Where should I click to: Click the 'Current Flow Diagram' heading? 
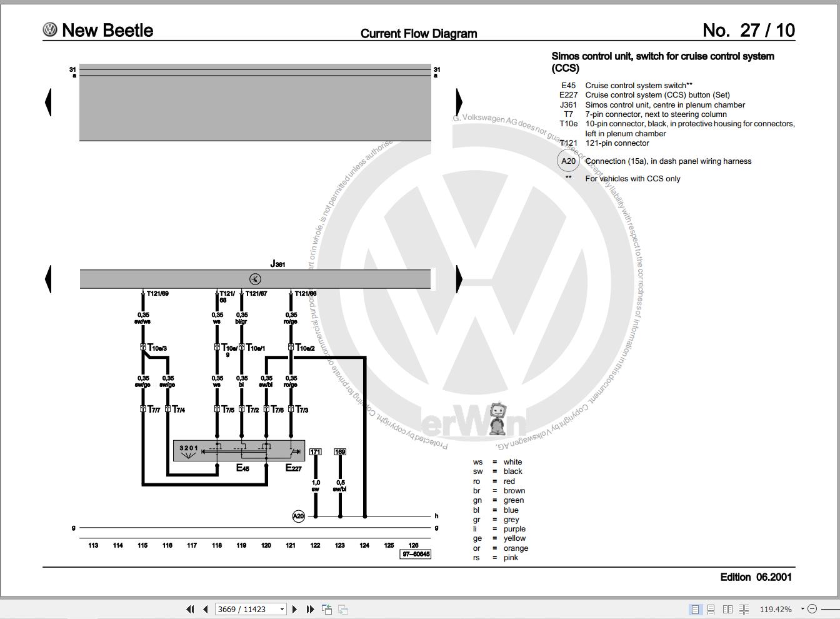[x=419, y=34]
